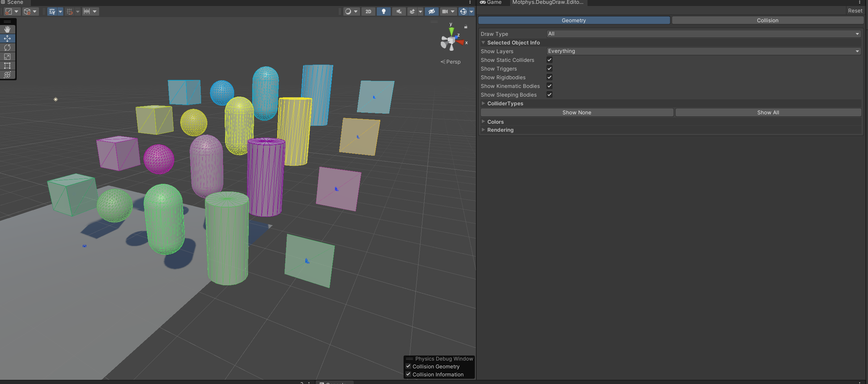Select the Hand view tool
The height and width of the screenshot is (384, 868).
(7, 30)
